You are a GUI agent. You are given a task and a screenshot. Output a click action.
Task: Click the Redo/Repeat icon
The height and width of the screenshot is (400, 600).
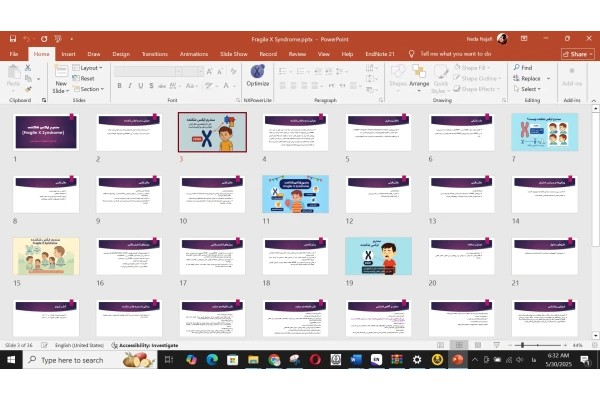tap(44, 39)
